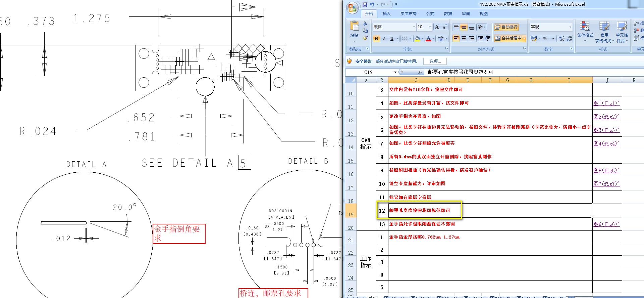The height and width of the screenshot is (298, 644).
Task: Switch to the 插入 ribbon tab
Action: click(386, 14)
